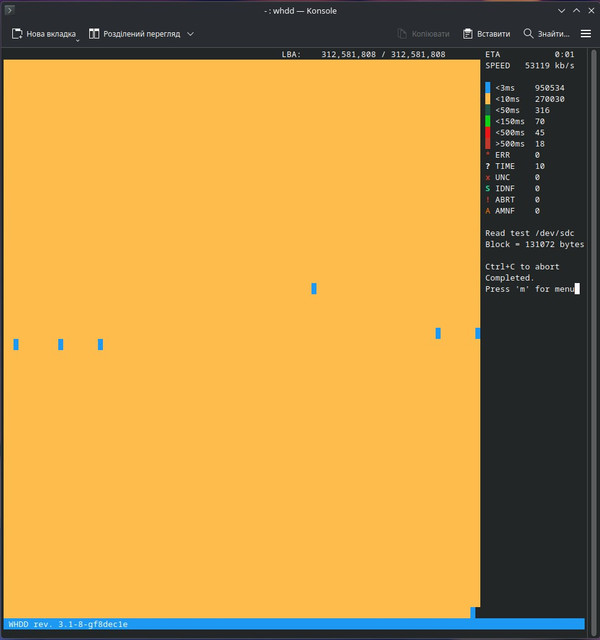Click the green <150ms legend swatch
Screen dimensions: 600x640
pos(487,121)
